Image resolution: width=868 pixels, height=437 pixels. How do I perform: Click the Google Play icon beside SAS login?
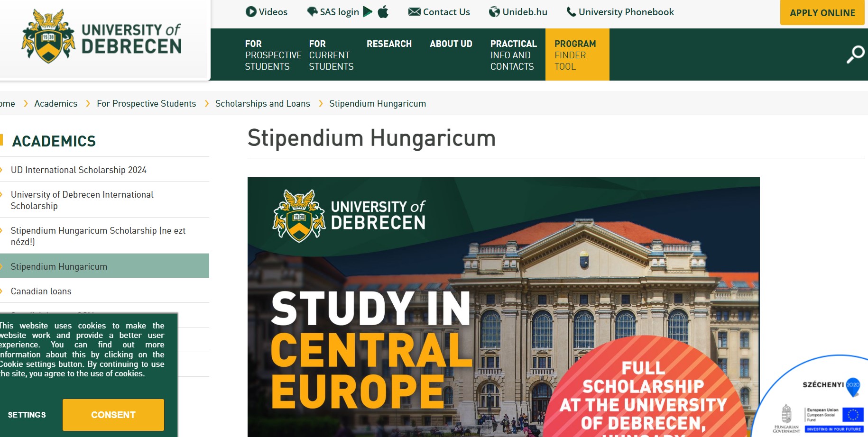click(368, 12)
